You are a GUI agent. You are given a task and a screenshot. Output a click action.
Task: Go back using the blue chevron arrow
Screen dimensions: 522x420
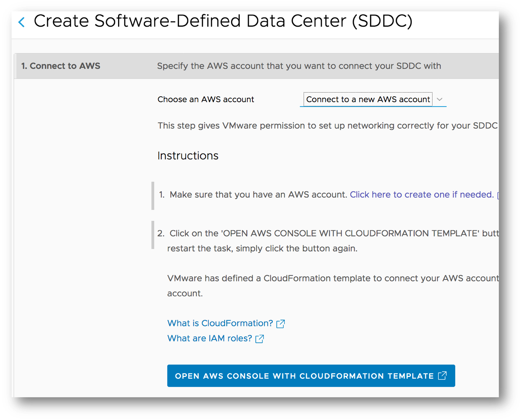click(x=22, y=22)
